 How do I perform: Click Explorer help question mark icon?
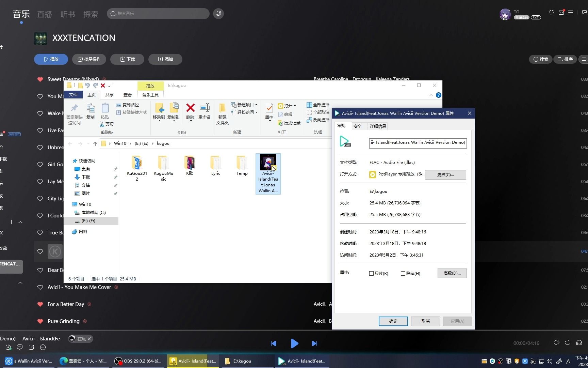point(439,95)
